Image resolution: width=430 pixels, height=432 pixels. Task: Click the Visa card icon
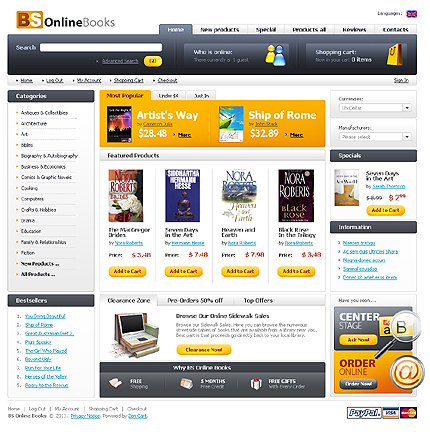coord(390,413)
